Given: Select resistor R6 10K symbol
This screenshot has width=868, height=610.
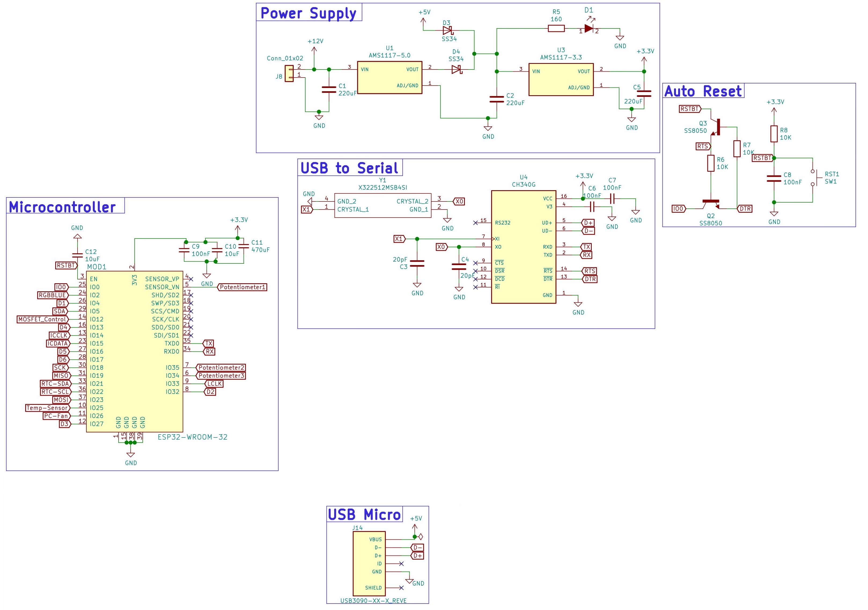Looking at the screenshot, I should click(x=711, y=163).
